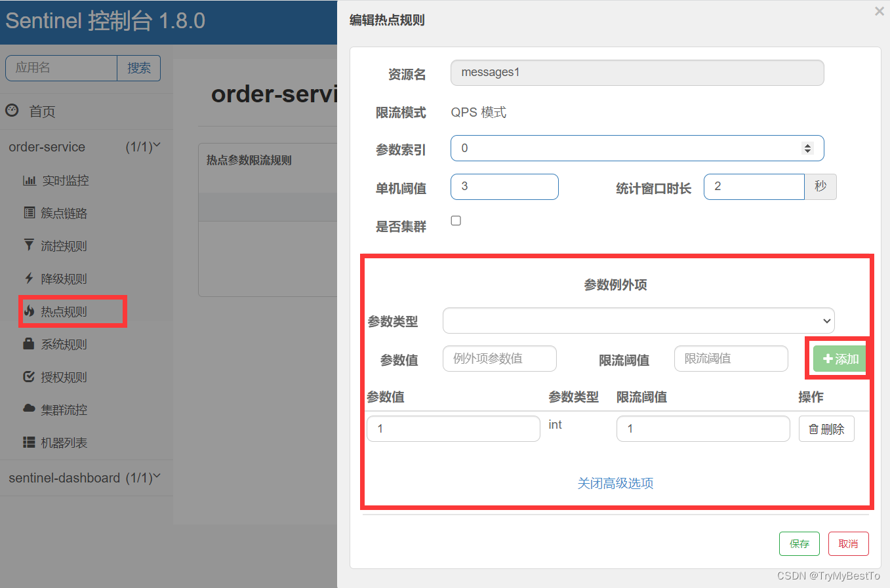Open 实时监控 in the sidebar
Viewport: 890px width, 588px height.
tap(65, 180)
